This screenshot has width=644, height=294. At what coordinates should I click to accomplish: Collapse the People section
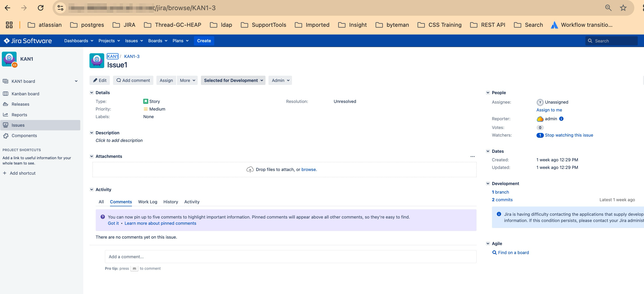pyautogui.click(x=488, y=93)
